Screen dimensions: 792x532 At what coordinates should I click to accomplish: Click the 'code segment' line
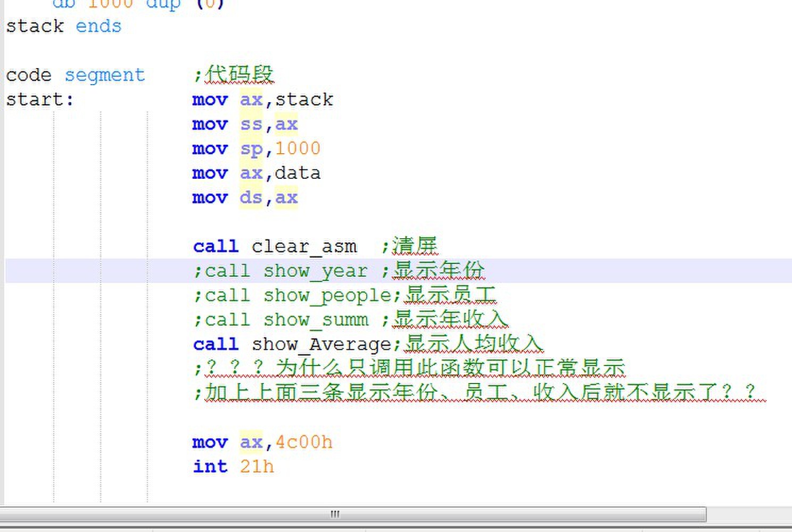(75, 75)
